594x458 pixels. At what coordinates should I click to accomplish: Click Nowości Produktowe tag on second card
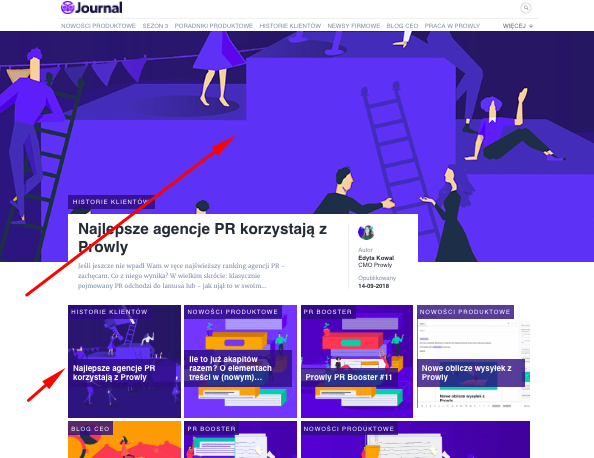click(233, 312)
